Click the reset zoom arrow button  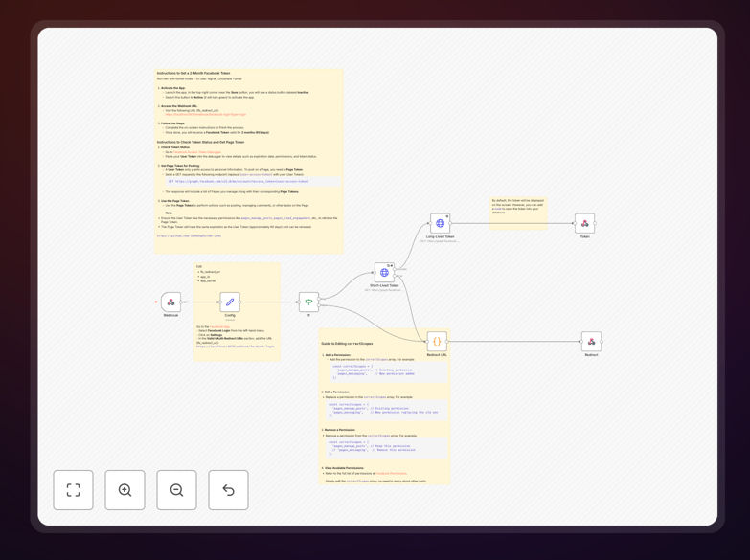click(228, 490)
